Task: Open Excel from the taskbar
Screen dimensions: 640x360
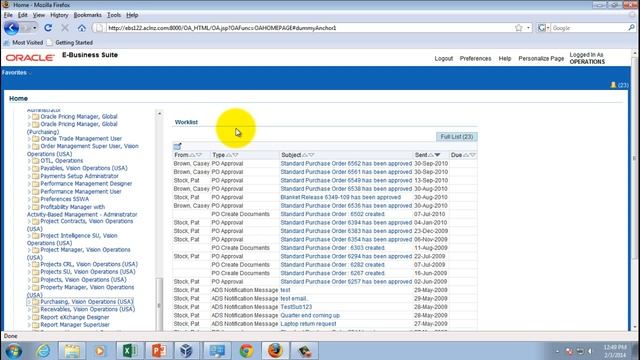Action: point(130,351)
